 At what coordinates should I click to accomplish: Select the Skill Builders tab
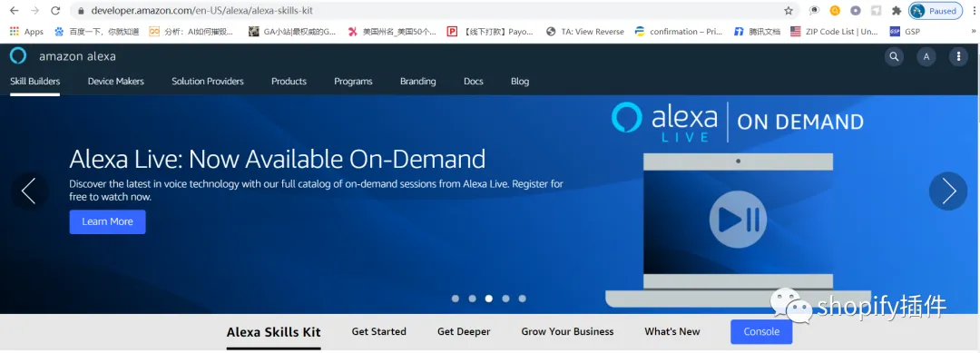tap(35, 82)
